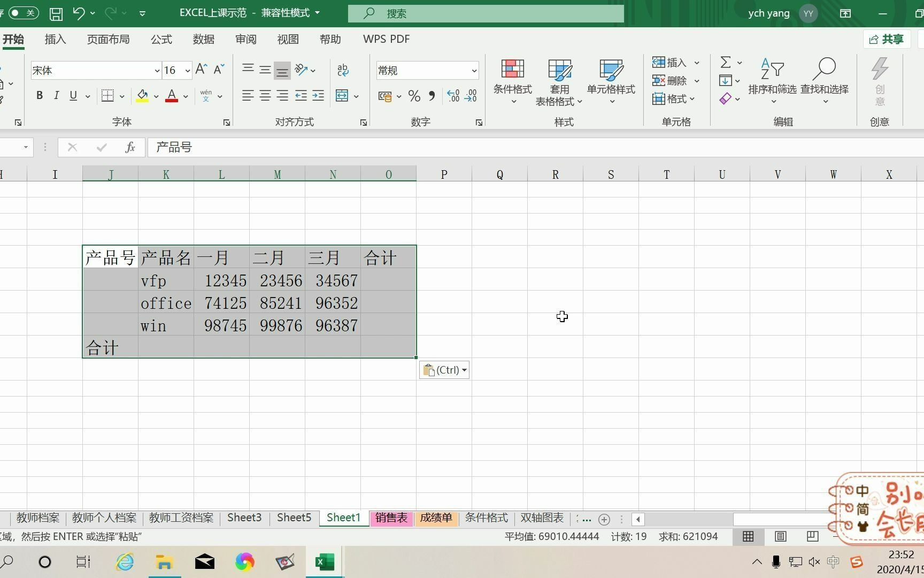Image resolution: width=924 pixels, height=578 pixels.
Task: Toggle underline on selected cells
Action: point(73,95)
